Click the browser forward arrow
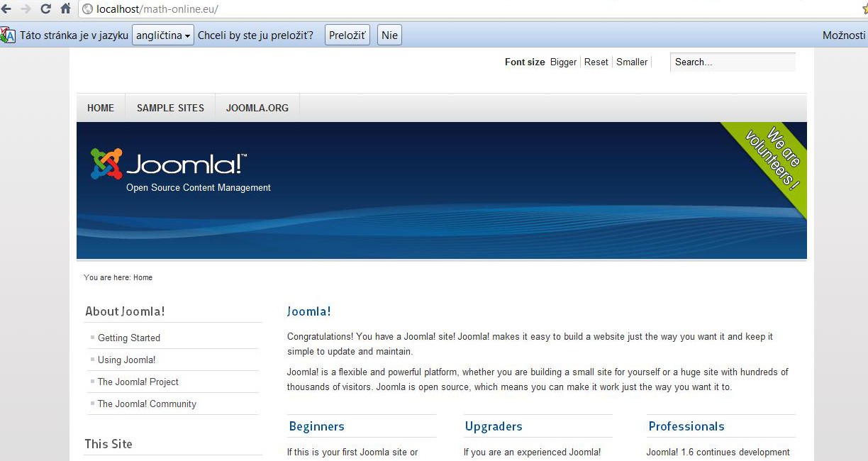This screenshot has width=868, height=461. pos(26,9)
